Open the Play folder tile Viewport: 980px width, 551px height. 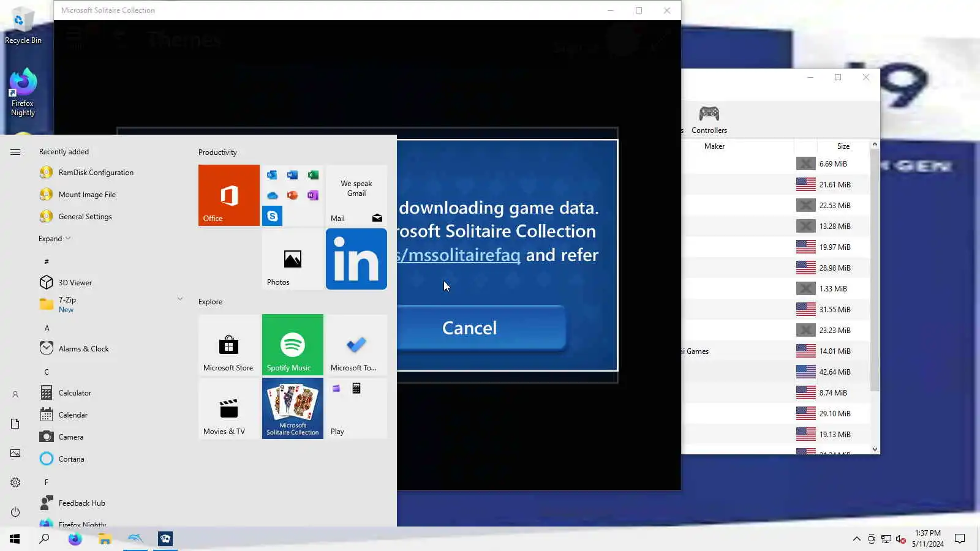tap(356, 408)
